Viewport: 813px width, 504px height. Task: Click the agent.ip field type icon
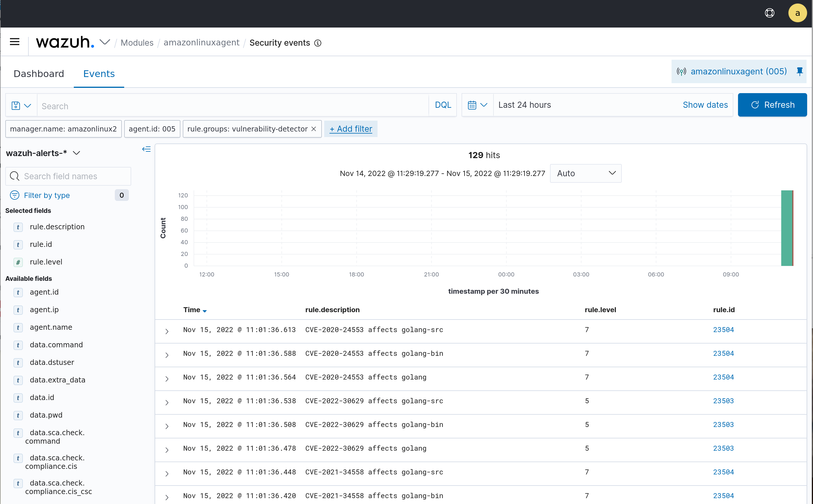(18, 310)
